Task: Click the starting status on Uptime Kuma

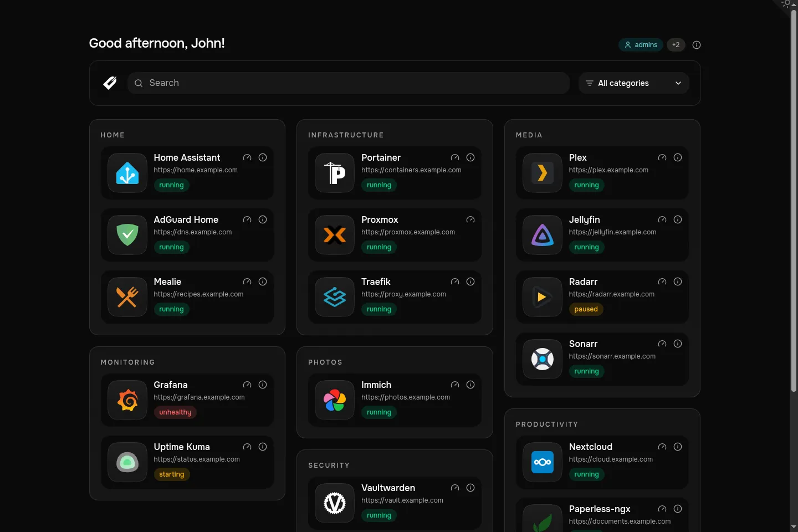Action: point(172,474)
